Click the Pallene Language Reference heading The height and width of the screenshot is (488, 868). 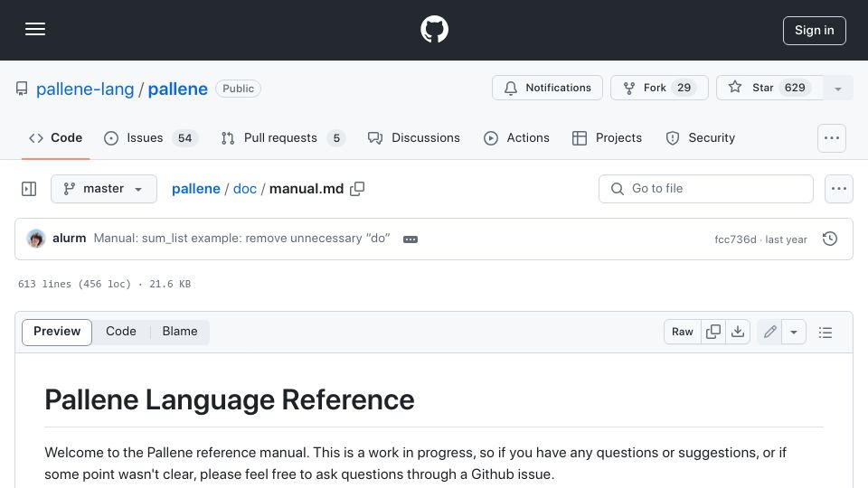[229, 400]
